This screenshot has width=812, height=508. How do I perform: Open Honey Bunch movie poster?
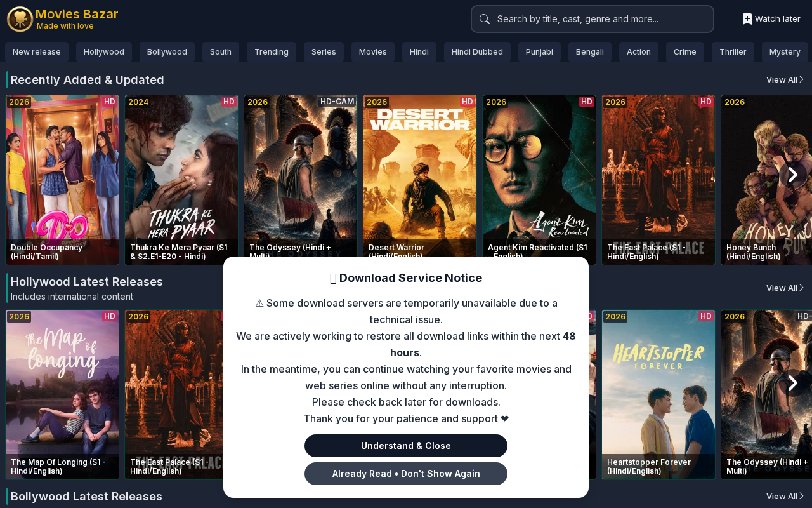[766, 180]
